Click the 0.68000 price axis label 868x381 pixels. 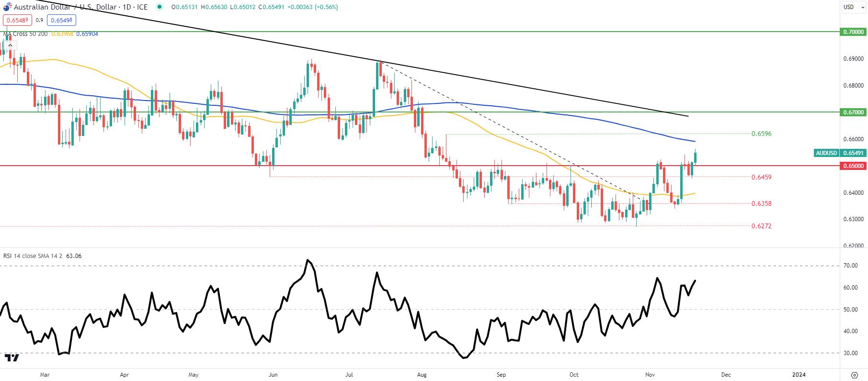click(854, 86)
